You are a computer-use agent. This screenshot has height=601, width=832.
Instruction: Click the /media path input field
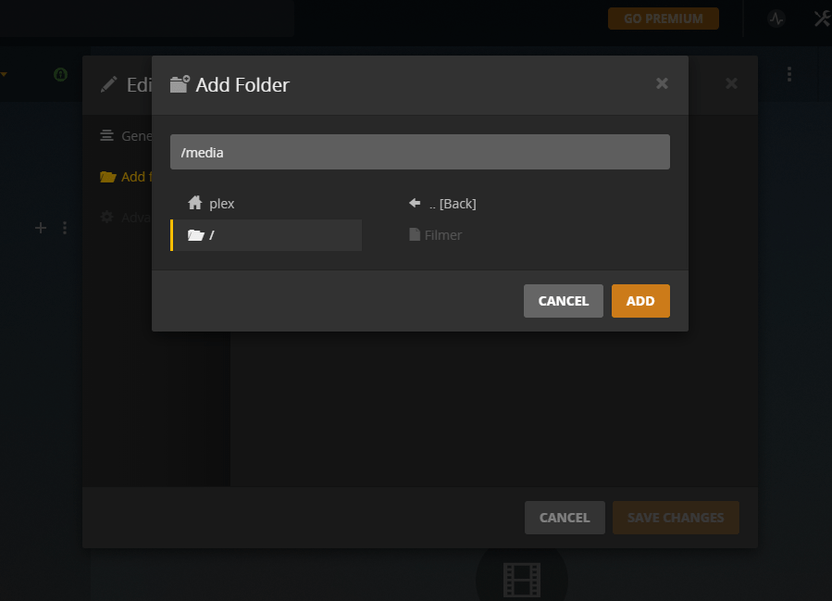coord(420,152)
